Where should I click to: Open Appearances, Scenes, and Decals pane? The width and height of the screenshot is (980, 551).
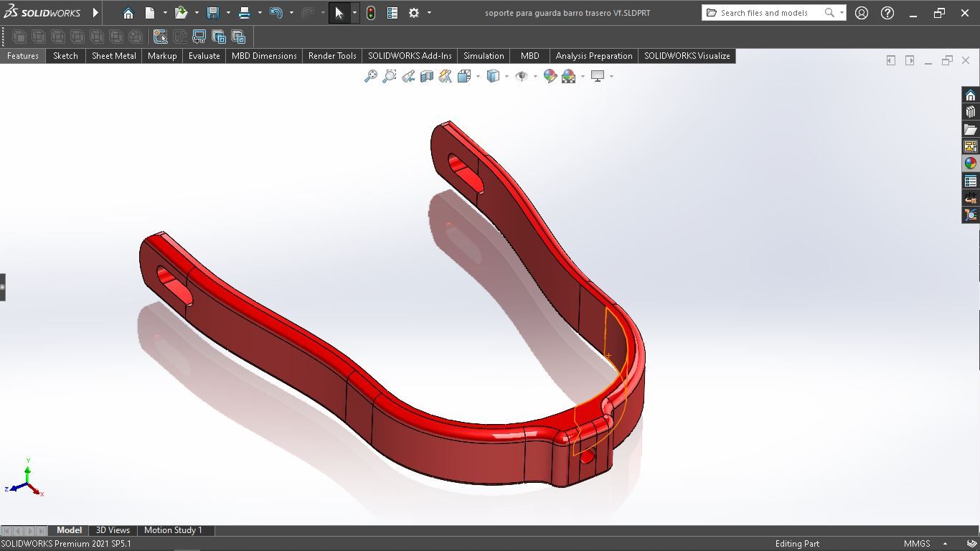pos(971,162)
